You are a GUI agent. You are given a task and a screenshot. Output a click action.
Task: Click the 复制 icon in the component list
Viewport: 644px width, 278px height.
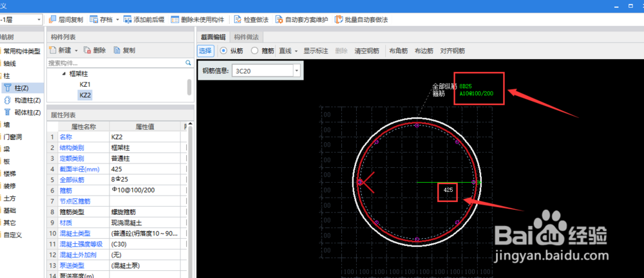click(x=117, y=50)
